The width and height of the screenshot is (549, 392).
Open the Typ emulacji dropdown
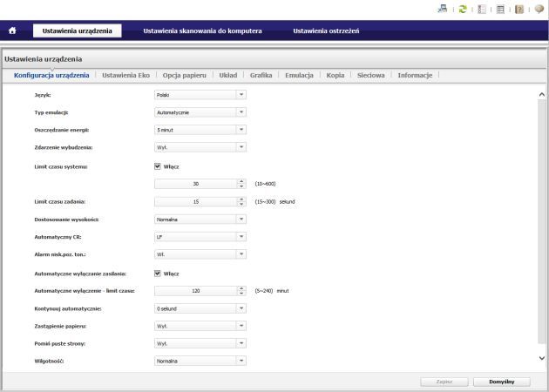pos(200,112)
